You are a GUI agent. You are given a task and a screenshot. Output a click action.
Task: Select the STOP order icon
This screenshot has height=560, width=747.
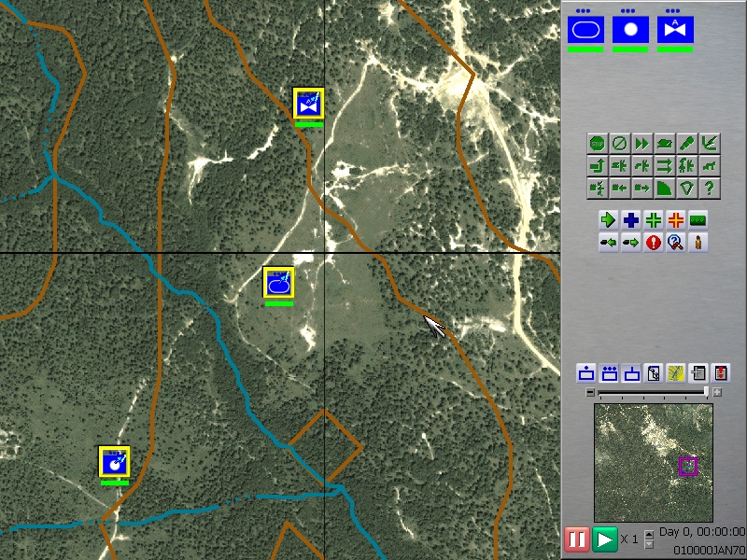click(597, 142)
